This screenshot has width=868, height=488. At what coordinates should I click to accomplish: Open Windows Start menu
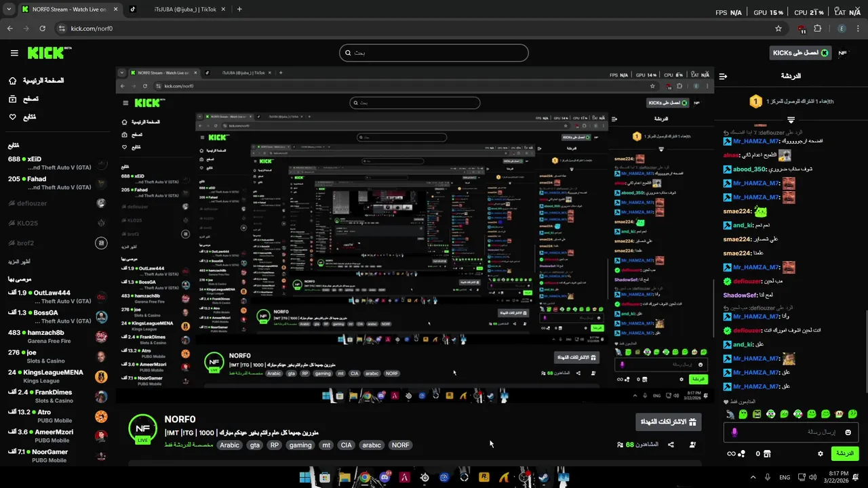[305, 477]
